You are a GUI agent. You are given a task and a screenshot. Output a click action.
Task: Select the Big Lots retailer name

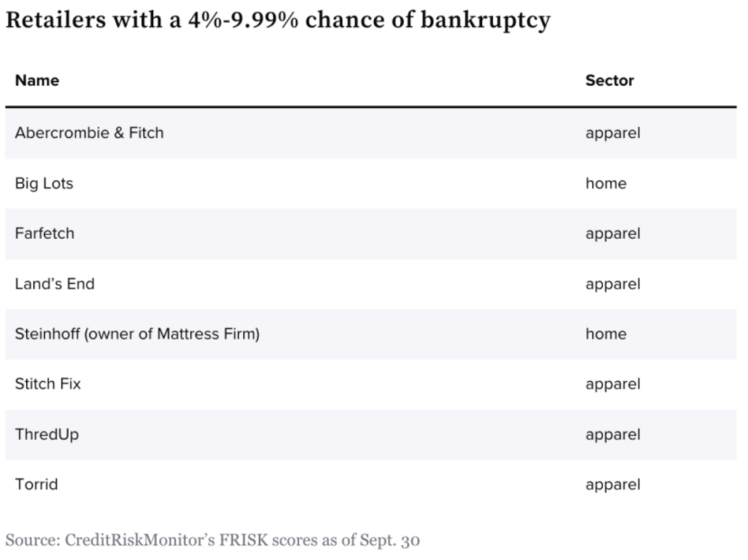(x=44, y=183)
